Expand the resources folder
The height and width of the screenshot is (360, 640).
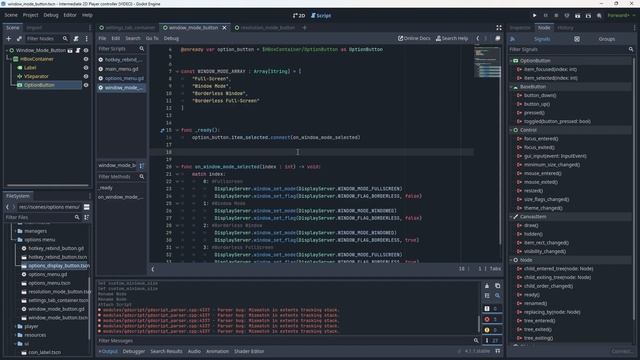[15, 335]
